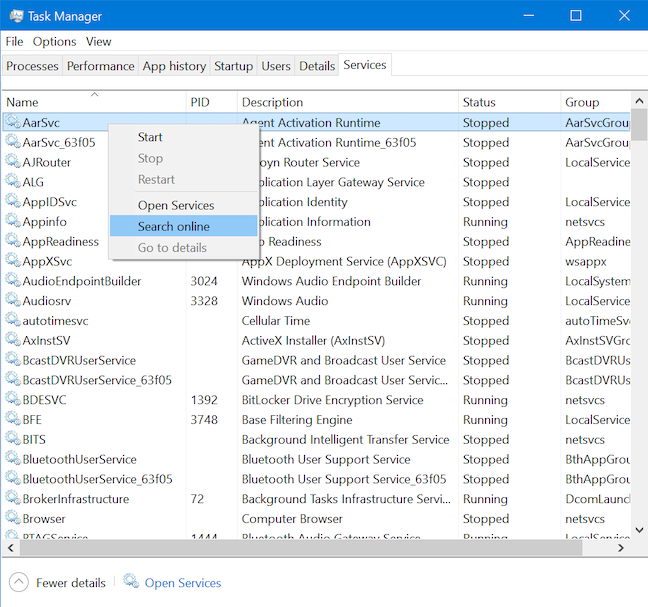Viewport: 648px width, 607px height.
Task: Open the Options menu
Action: (x=55, y=42)
